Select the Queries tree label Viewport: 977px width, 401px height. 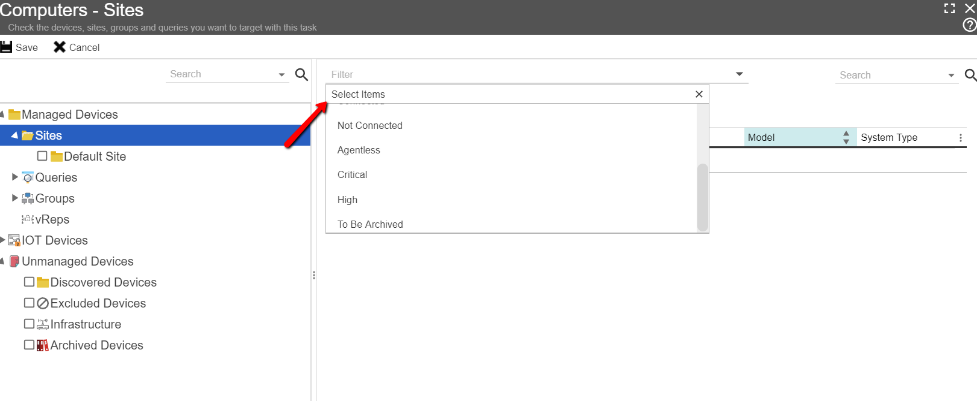pos(56,177)
